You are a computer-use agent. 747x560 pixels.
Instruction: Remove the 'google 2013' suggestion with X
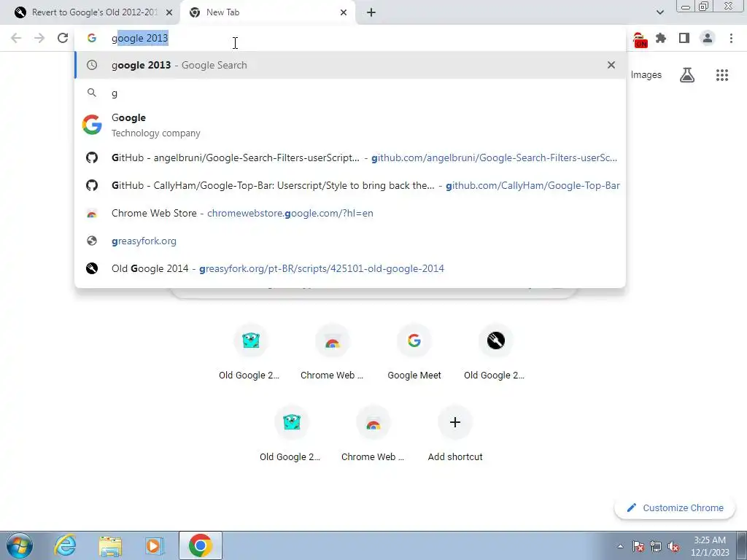point(611,65)
